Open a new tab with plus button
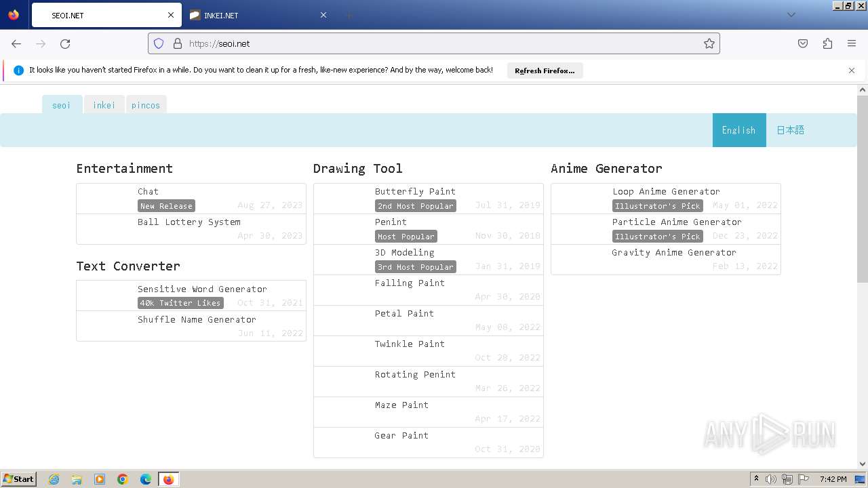Viewport: 868px width, 488px height. [x=349, y=15]
